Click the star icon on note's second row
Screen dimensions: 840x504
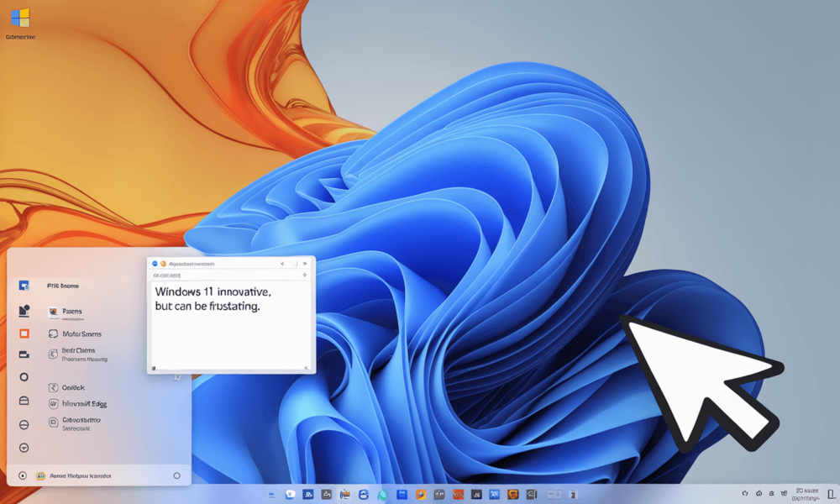pyautogui.click(x=305, y=275)
